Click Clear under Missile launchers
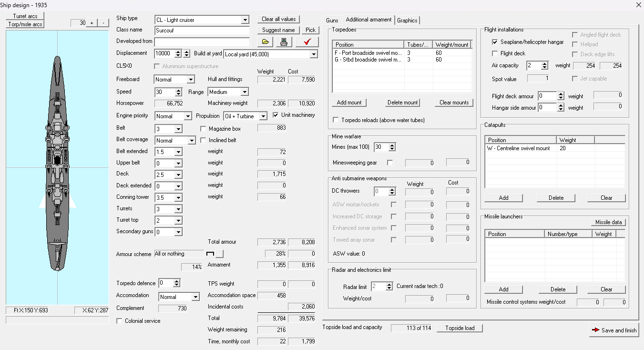The width and height of the screenshot is (644, 350). 606,289
